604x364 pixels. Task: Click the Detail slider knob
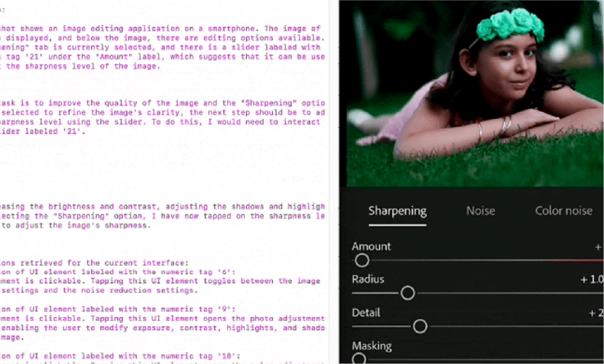click(x=420, y=326)
